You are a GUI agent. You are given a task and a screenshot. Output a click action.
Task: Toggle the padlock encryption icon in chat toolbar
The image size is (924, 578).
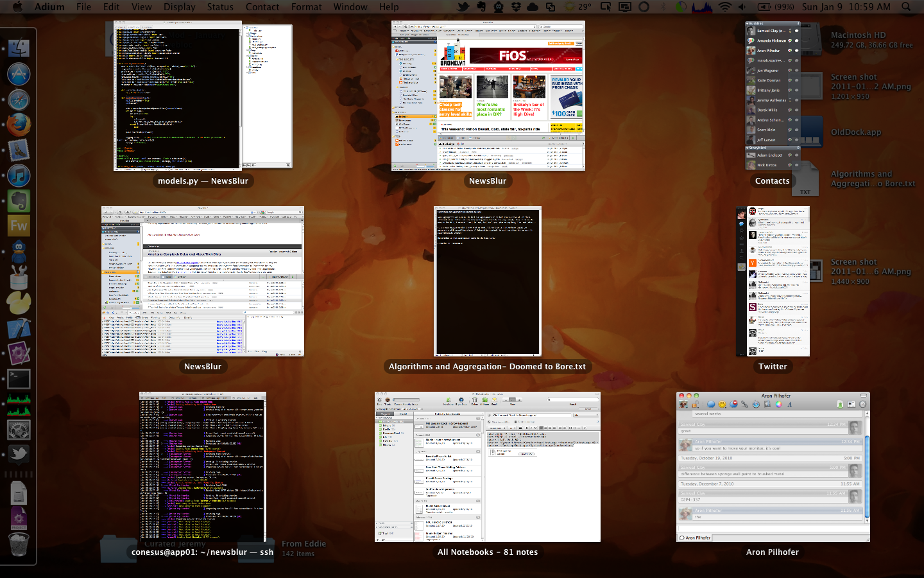tap(695, 404)
